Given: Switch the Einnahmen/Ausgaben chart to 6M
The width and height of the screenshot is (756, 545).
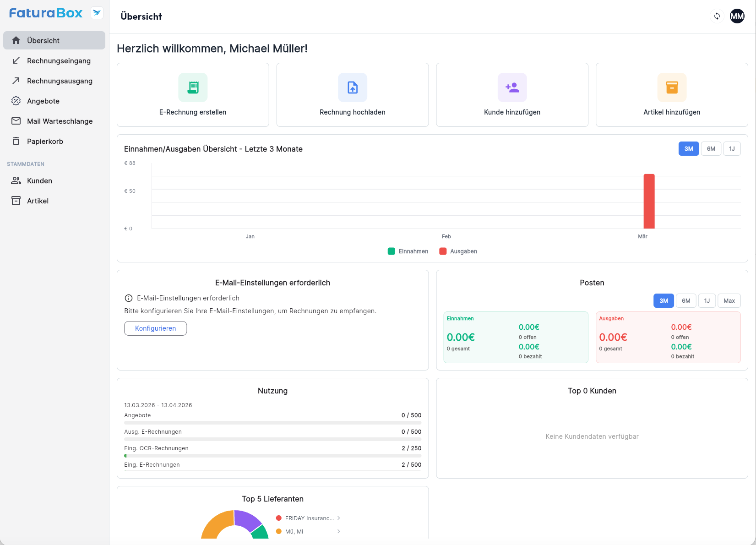Looking at the screenshot, I should pos(711,148).
